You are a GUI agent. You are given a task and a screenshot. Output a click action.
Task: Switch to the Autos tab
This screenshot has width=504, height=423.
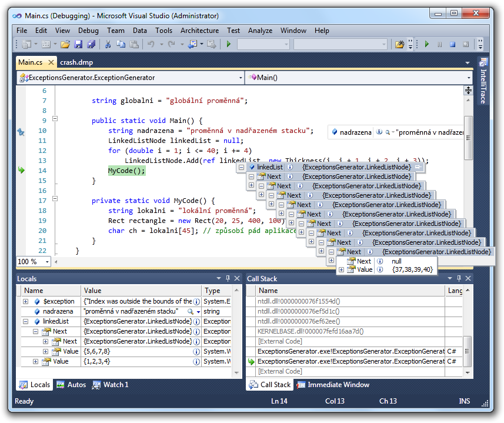(71, 385)
